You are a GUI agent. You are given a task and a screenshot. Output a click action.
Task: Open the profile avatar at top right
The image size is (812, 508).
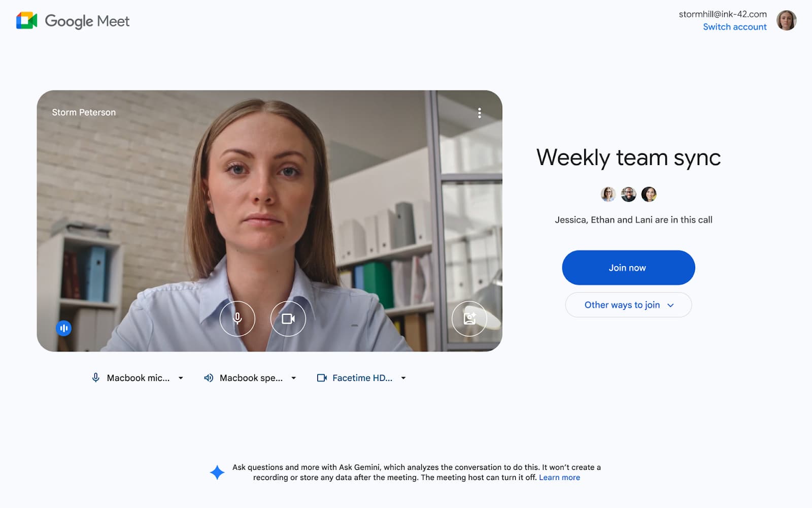pyautogui.click(x=786, y=20)
